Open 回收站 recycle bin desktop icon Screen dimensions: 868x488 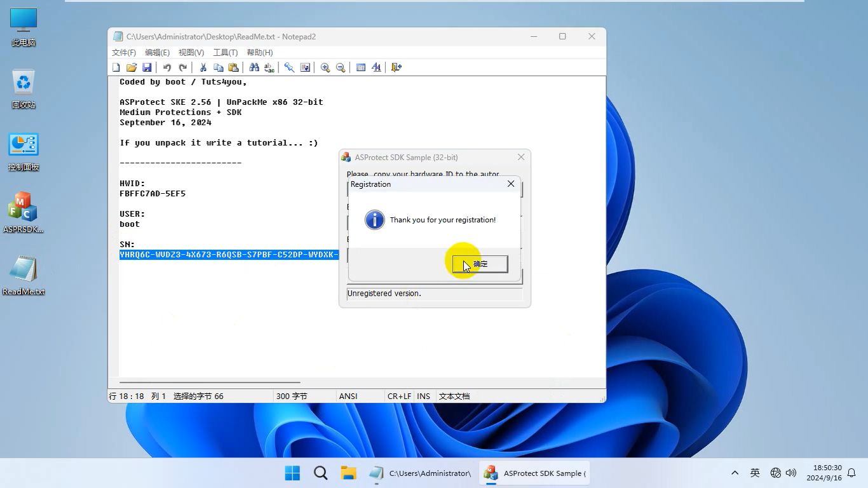click(x=24, y=89)
